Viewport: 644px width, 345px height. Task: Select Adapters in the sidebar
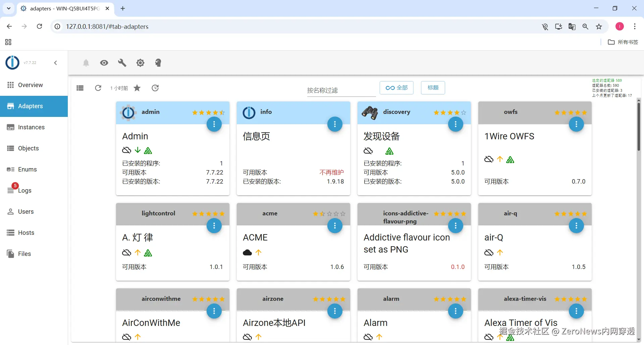(x=34, y=106)
